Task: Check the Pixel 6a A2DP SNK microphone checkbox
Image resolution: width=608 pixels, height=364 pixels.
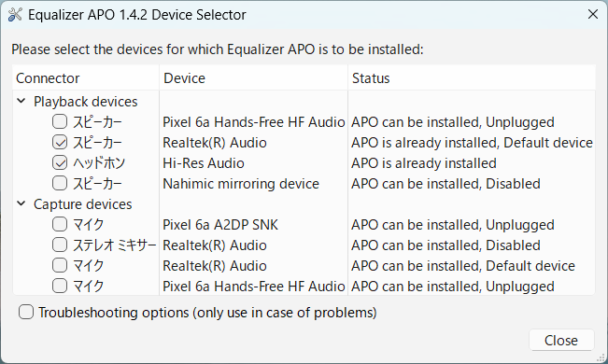Action: tap(60, 224)
